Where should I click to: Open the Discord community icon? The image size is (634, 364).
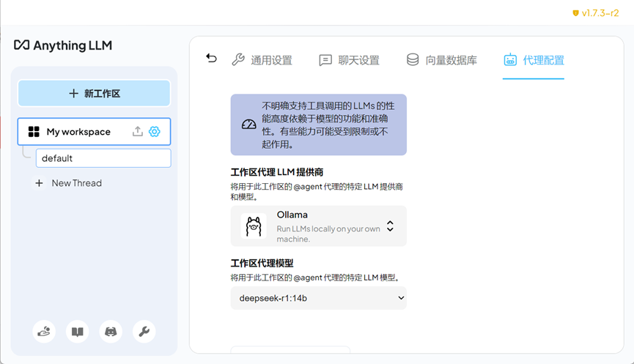point(111,332)
